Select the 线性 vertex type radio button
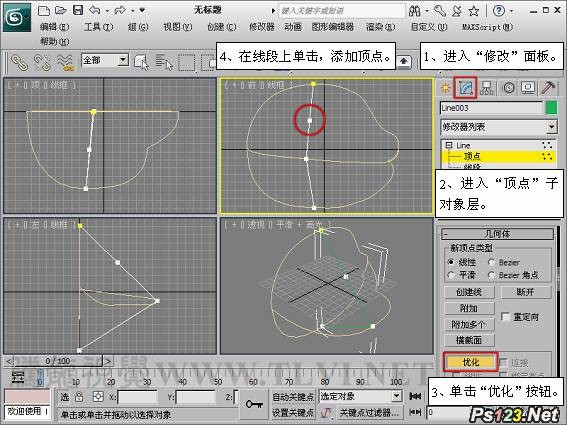 (451, 262)
